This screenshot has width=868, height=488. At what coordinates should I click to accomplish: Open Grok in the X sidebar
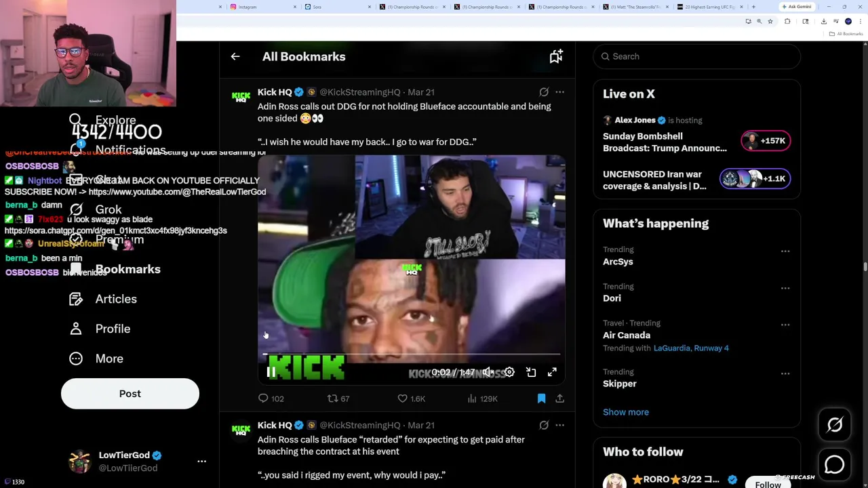(96, 209)
